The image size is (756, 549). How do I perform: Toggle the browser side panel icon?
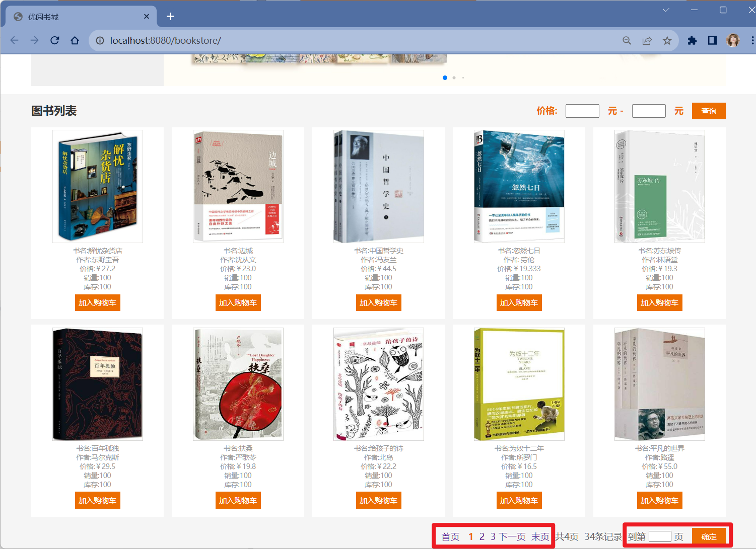(712, 40)
